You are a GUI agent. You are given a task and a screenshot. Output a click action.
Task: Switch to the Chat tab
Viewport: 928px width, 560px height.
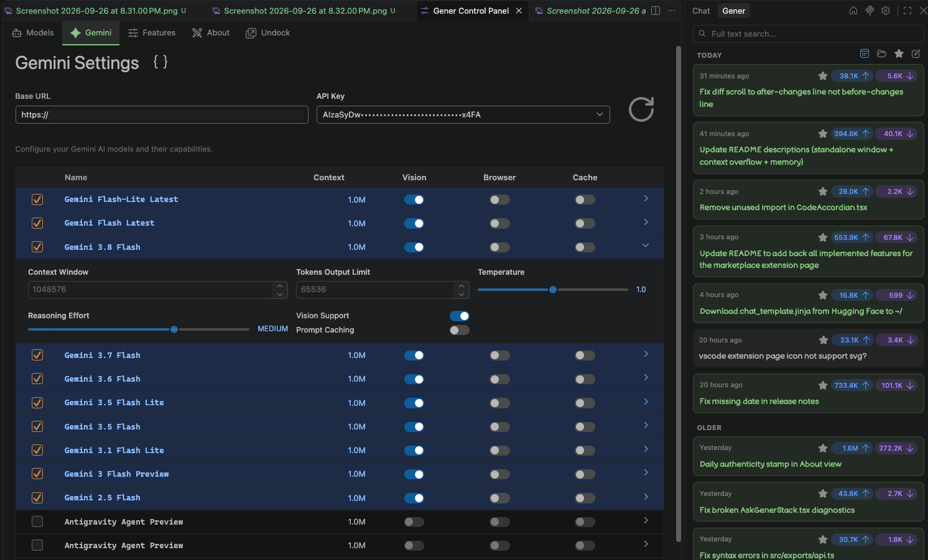coord(701,11)
